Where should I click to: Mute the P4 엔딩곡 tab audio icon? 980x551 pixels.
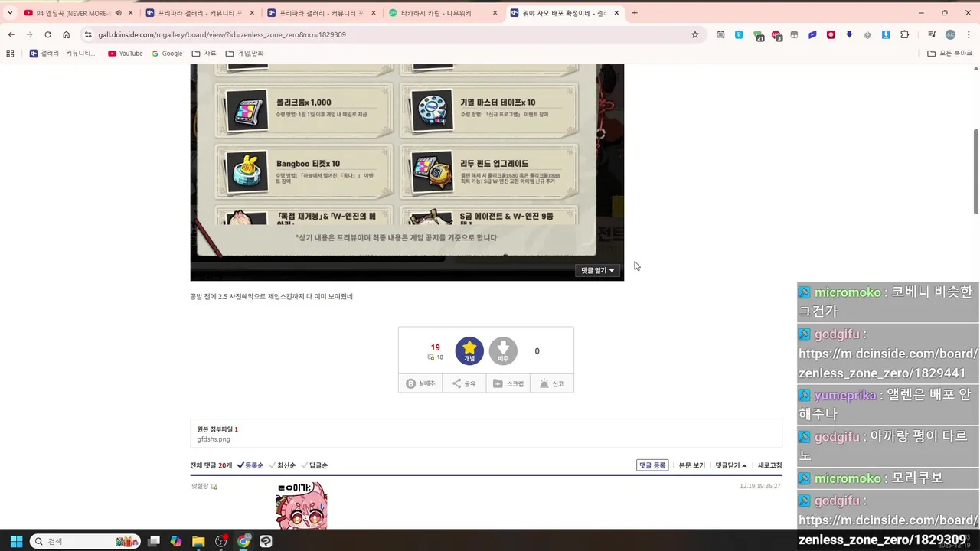118,13
